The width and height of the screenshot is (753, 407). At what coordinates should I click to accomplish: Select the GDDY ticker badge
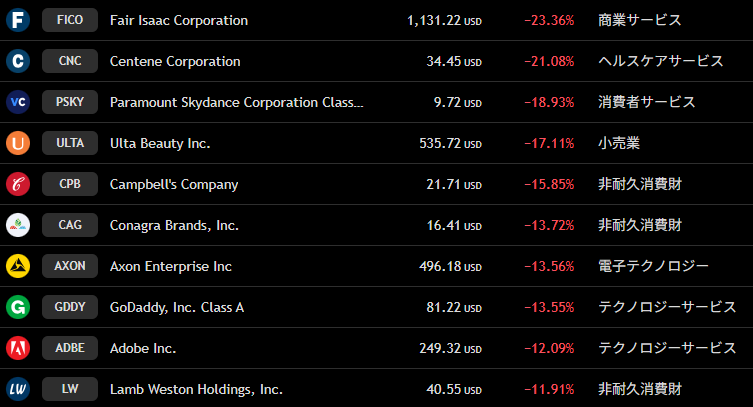point(70,307)
